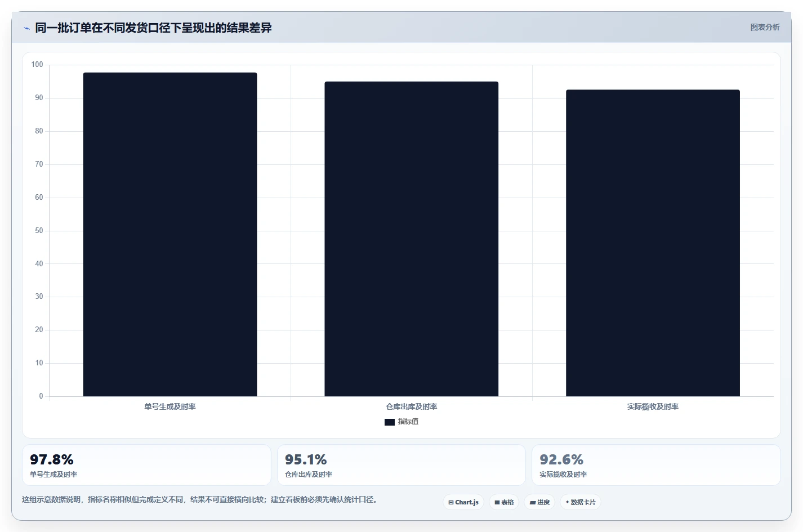Select the 95.1% value on the second data card

tap(306, 459)
